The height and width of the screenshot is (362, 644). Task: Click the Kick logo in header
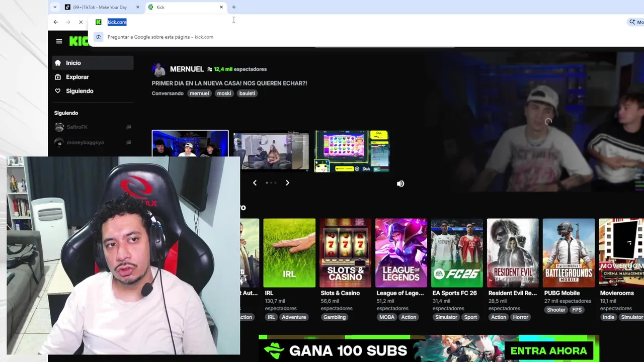(x=78, y=41)
